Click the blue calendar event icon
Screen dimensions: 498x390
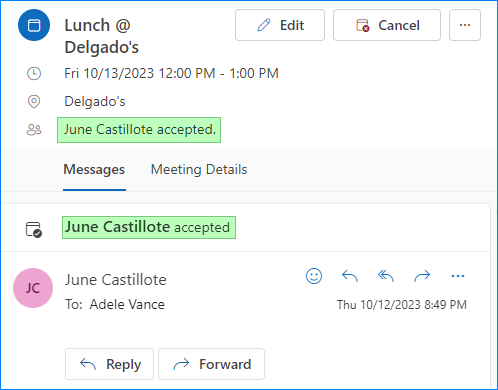[34, 25]
